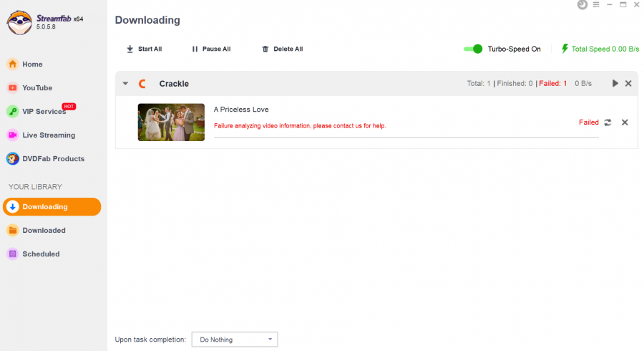Click the Finished: 0 counter
The height and width of the screenshot is (351, 644).
tap(514, 83)
